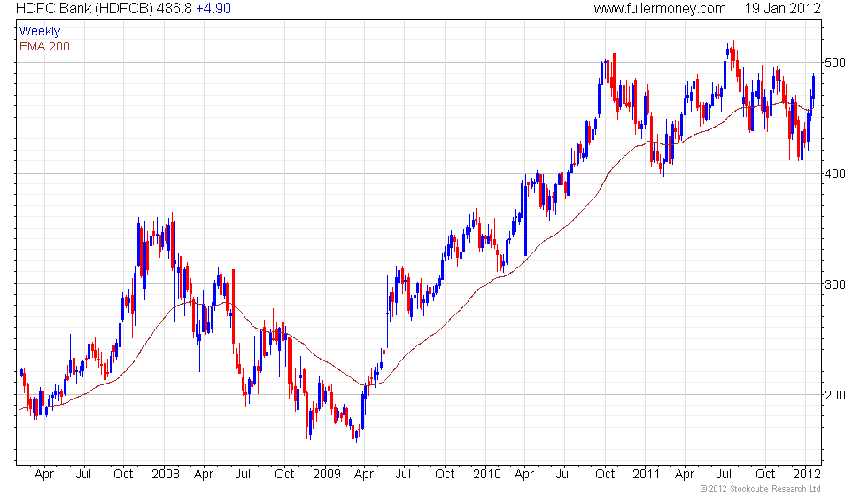This screenshot has height=496, width=868.
Task: Click the 2010 year axis label
Action: (x=486, y=475)
